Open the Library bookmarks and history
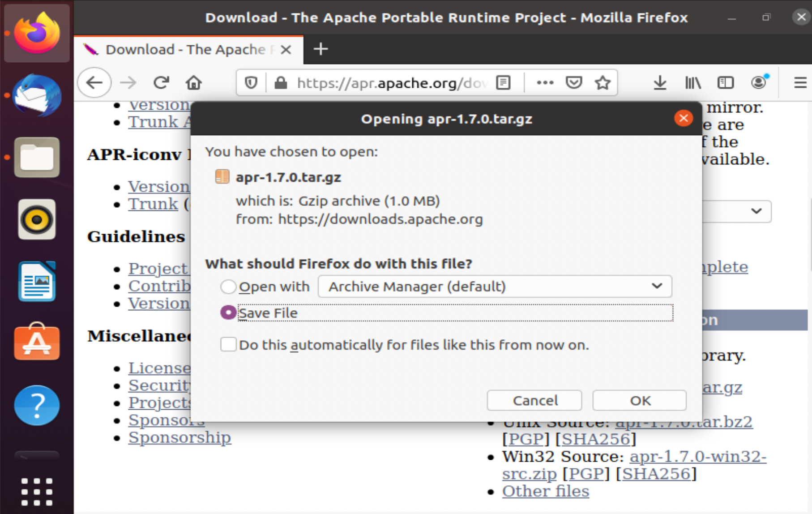 point(693,83)
